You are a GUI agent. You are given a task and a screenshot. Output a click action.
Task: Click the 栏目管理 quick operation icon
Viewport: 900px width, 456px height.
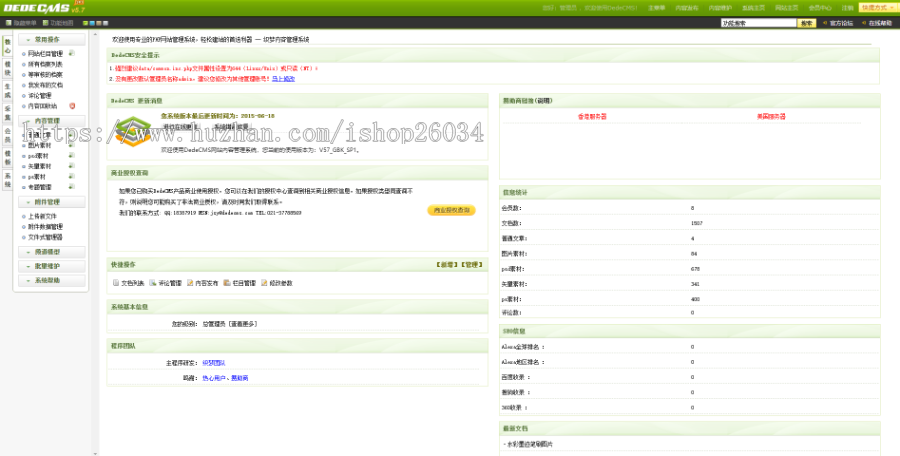click(227, 283)
